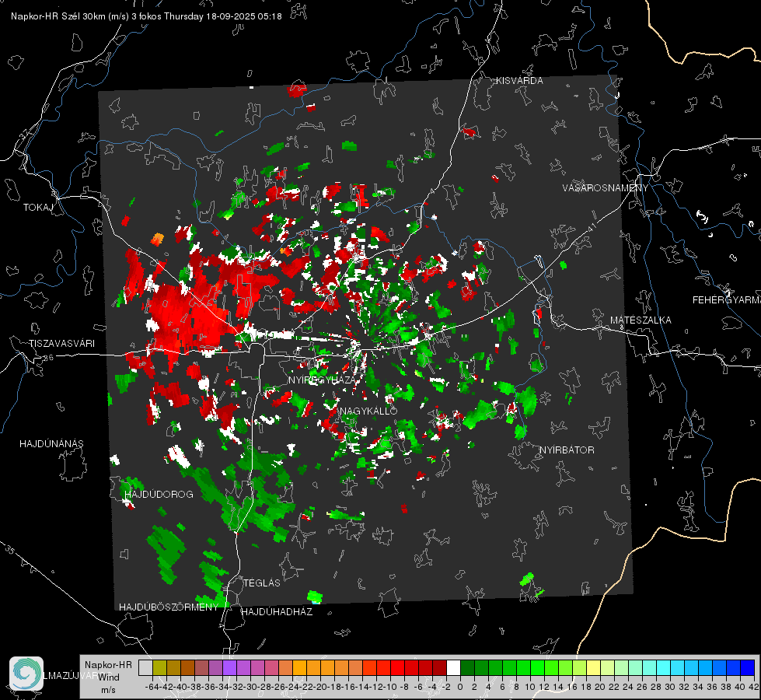Select the NYÍRBÁTOR town label
The width and height of the screenshot is (761, 700).
pyautogui.click(x=567, y=450)
